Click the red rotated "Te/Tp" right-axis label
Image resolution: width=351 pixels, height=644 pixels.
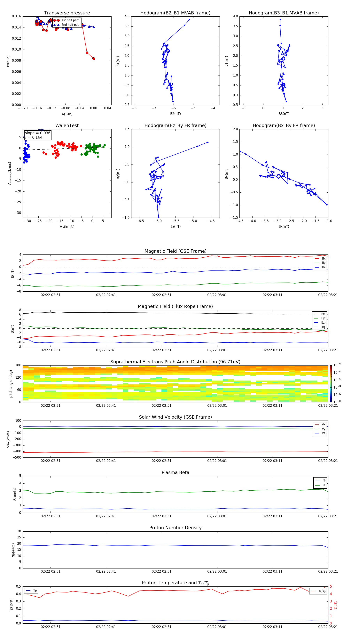pos(336,605)
